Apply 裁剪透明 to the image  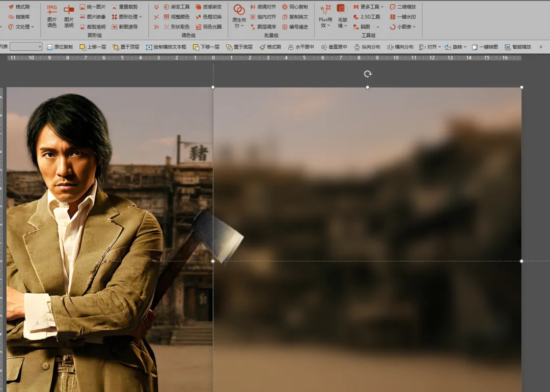tap(93, 26)
